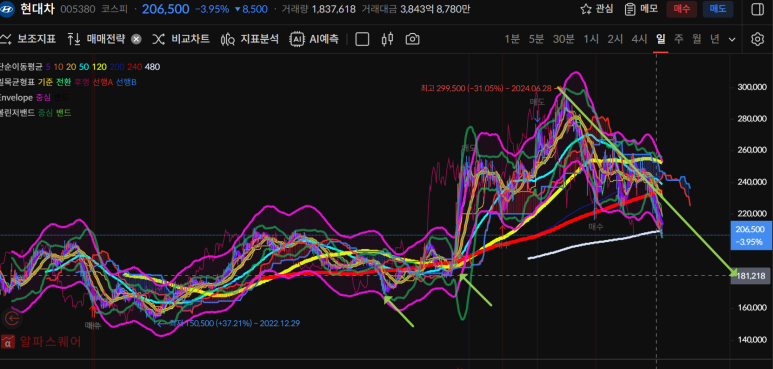Select the candlestick chart type icon
Image resolution: width=773 pixels, height=369 pixels.
point(388,39)
